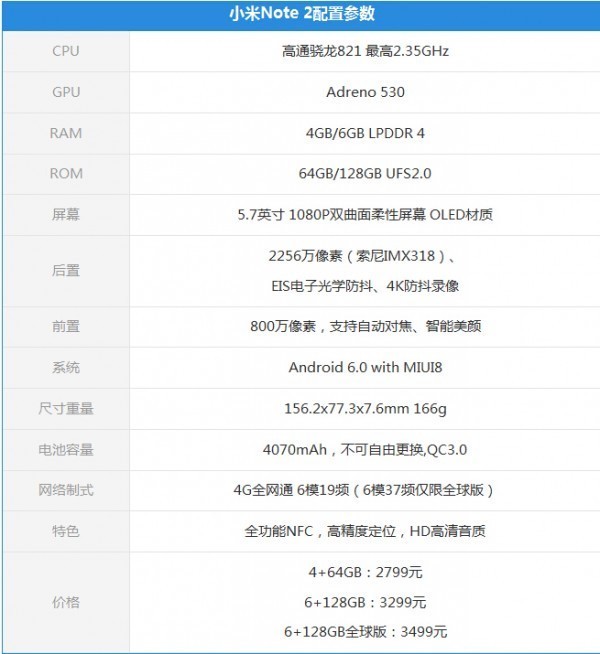Click the table title 小米Note 2配置参数
The image size is (600, 654).
point(302,14)
